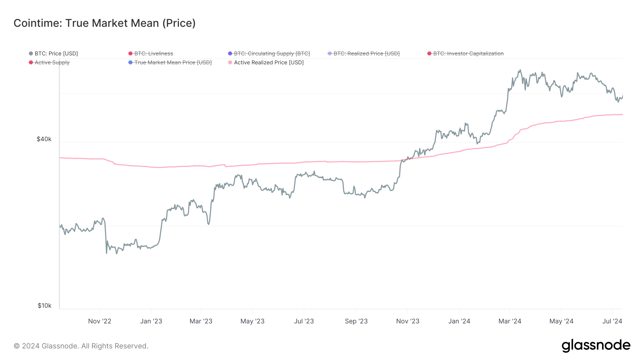This screenshot has height=362, width=644.
Task: Toggle the Active Realized Price [USD] series
Action: 266,63
